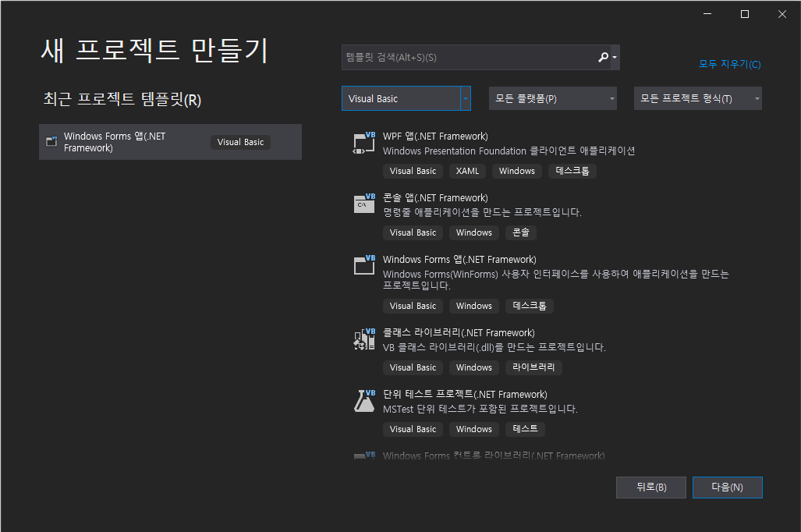This screenshot has width=801, height=532.
Task: Click the unit test project flask icon
Action: click(x=364, y=401)
